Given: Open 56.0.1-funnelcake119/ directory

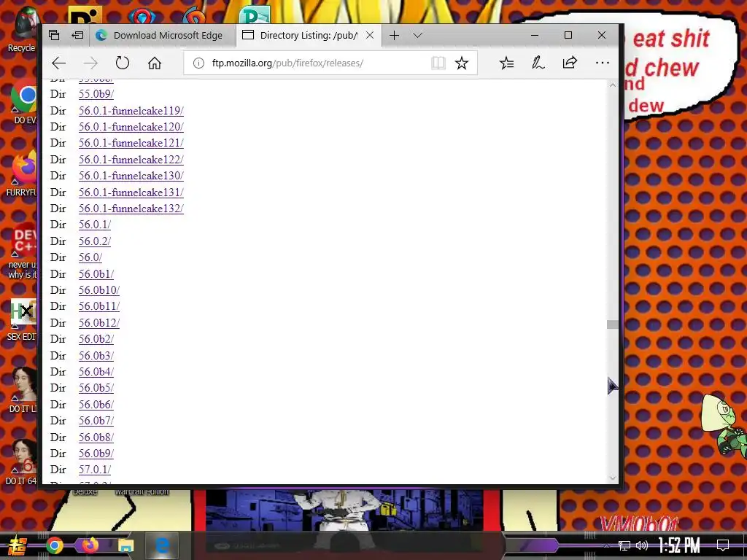Looking at the screenshot, I should tap(131, 111).
